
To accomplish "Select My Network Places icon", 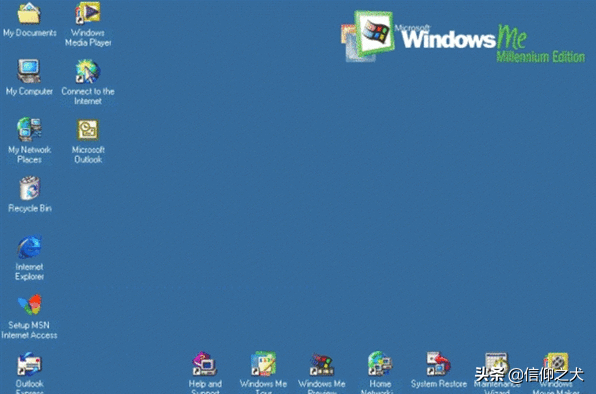I will click(x=29, y=130).
